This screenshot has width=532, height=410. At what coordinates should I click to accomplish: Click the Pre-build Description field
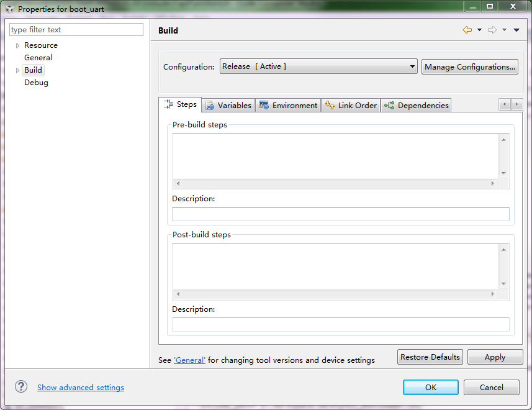point(341,214)
